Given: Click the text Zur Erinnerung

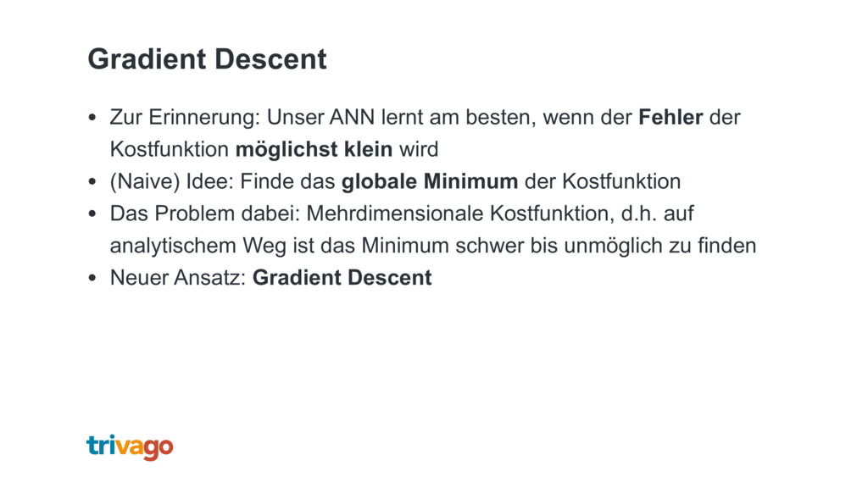Looking at the screenshot, I should 184,118.
